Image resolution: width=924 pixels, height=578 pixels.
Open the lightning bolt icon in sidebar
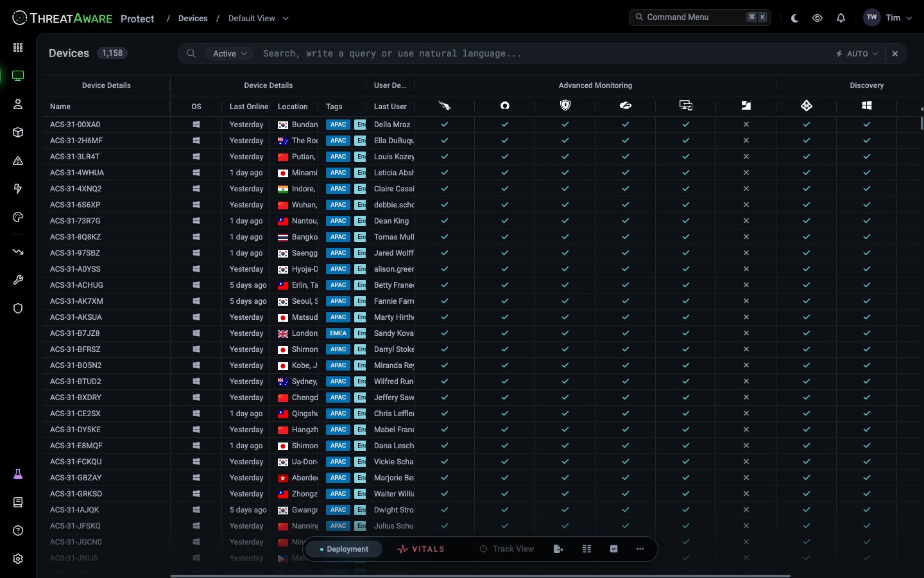[x=18, y=189]
